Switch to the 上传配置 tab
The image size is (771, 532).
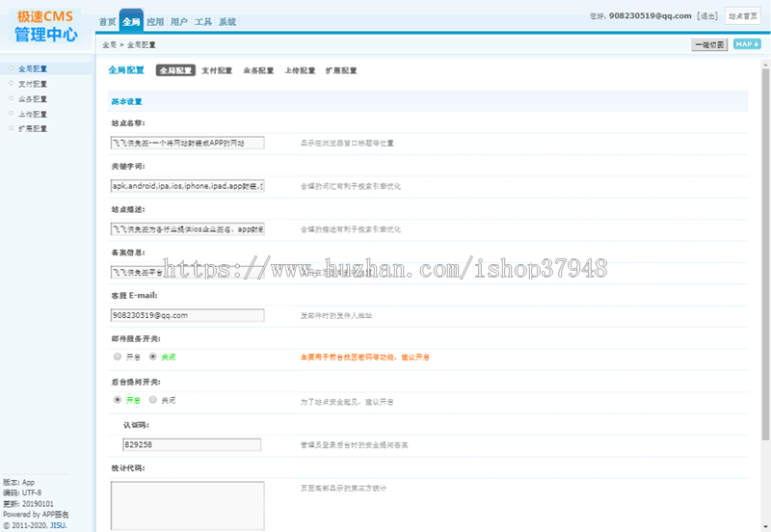(x=300, y=70)
